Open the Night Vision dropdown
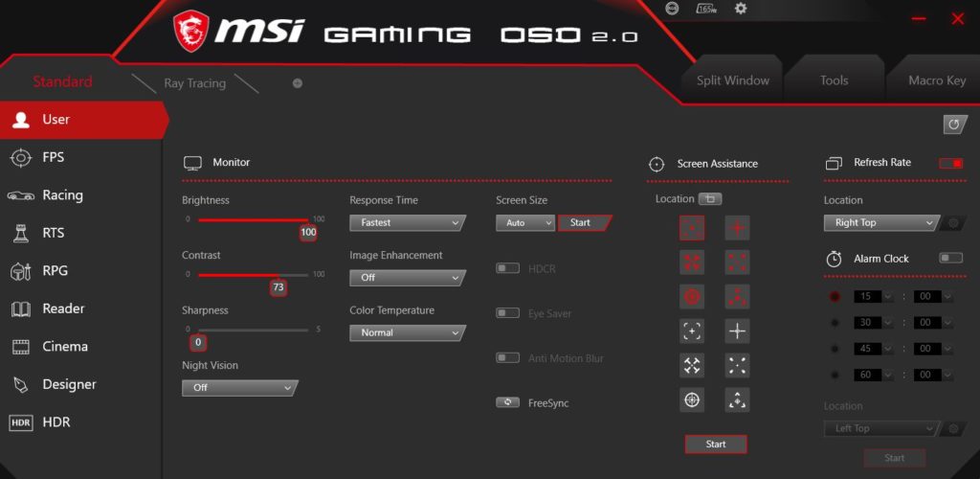The height and width of the screenshot is (479, 980). click(239, 388)
